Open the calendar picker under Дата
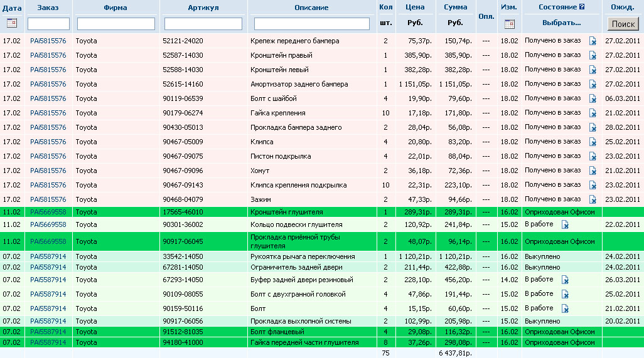 point(12,23)
